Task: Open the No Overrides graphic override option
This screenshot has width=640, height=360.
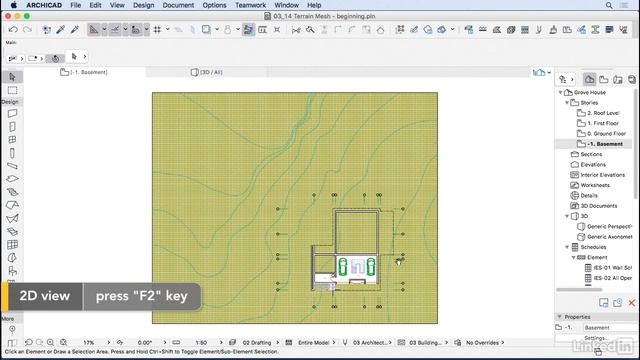Action: coord(482,342)
